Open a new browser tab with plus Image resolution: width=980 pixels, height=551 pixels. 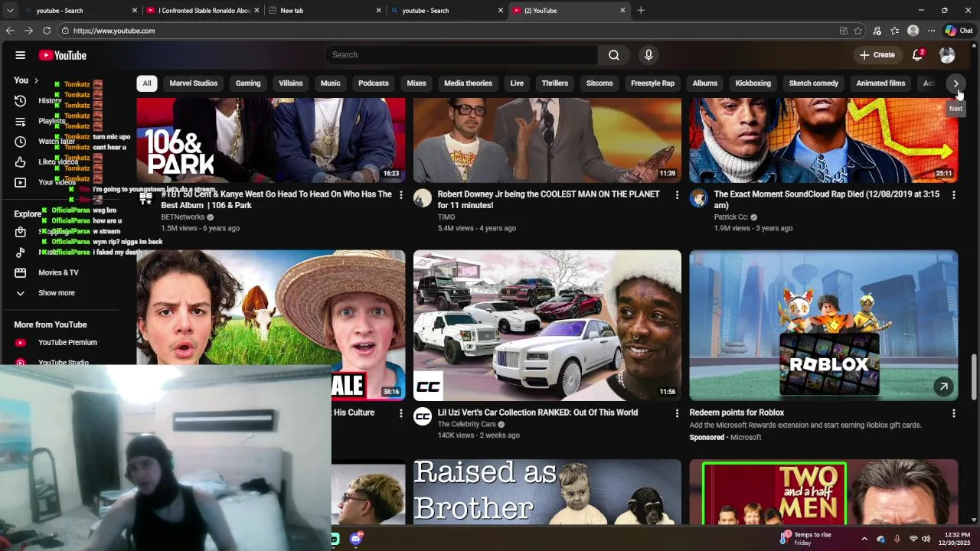(x=641, y=11)
